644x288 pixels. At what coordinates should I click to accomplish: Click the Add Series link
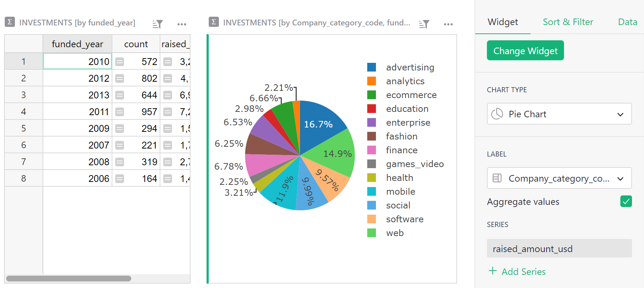coord(523,272)
